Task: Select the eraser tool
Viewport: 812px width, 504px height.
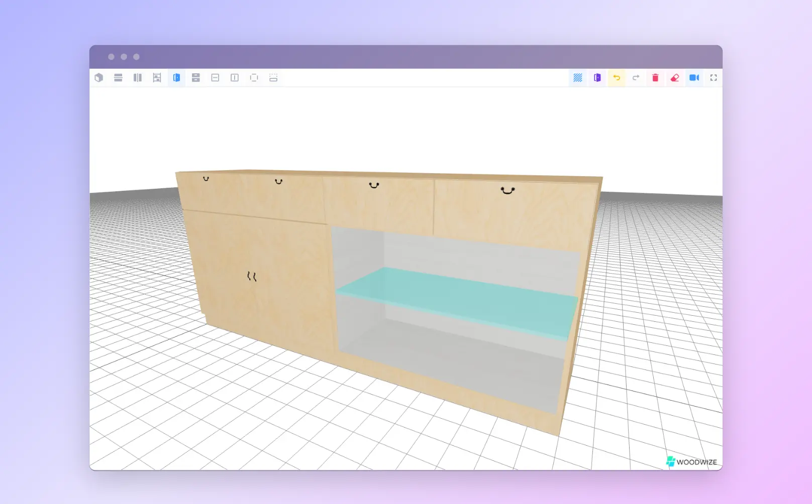Action: click(675, 78)
